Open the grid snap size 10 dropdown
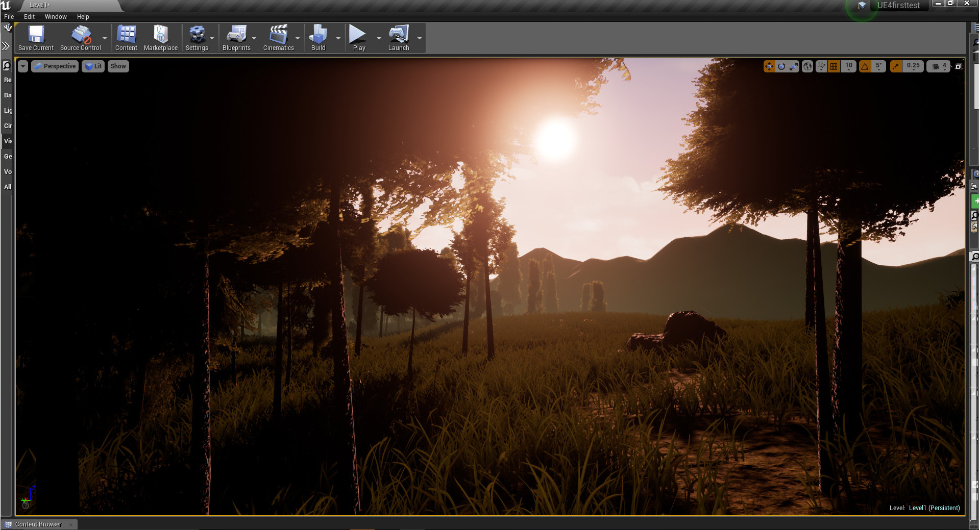980x530 pixels. pos(849,66)
